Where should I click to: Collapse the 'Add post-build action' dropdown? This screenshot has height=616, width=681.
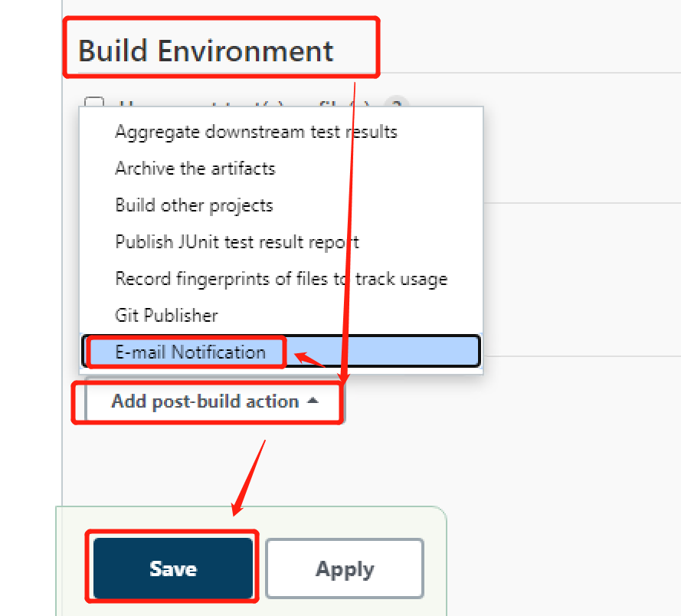click(208, 401)
